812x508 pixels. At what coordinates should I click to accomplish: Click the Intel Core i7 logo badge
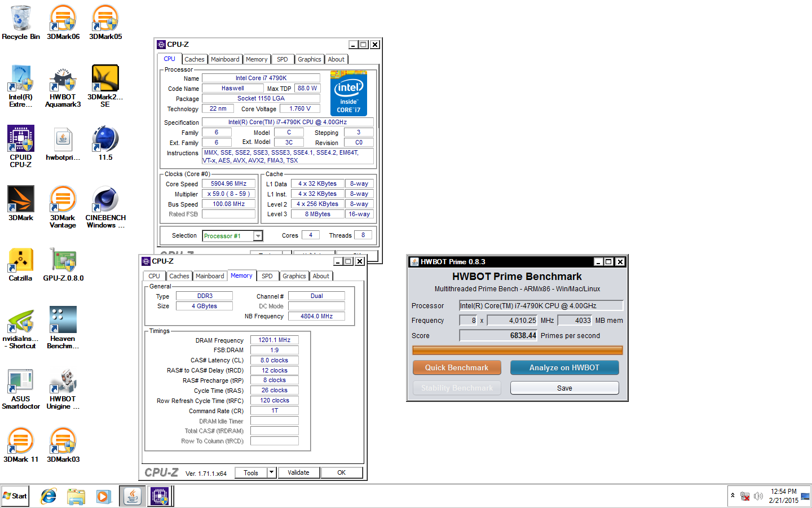(348, 93)
